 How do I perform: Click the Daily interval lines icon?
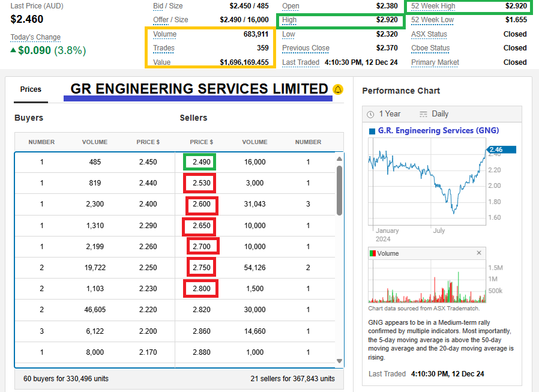[x=423, y=114]
